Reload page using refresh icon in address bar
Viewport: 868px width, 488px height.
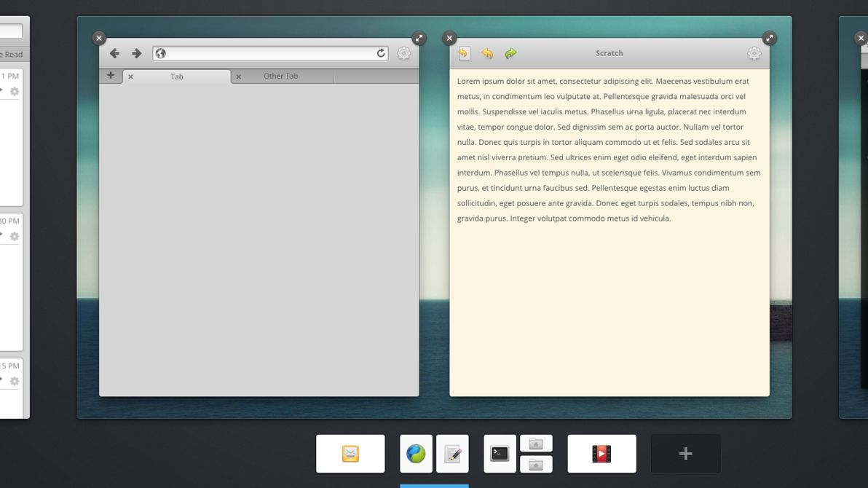381,53
